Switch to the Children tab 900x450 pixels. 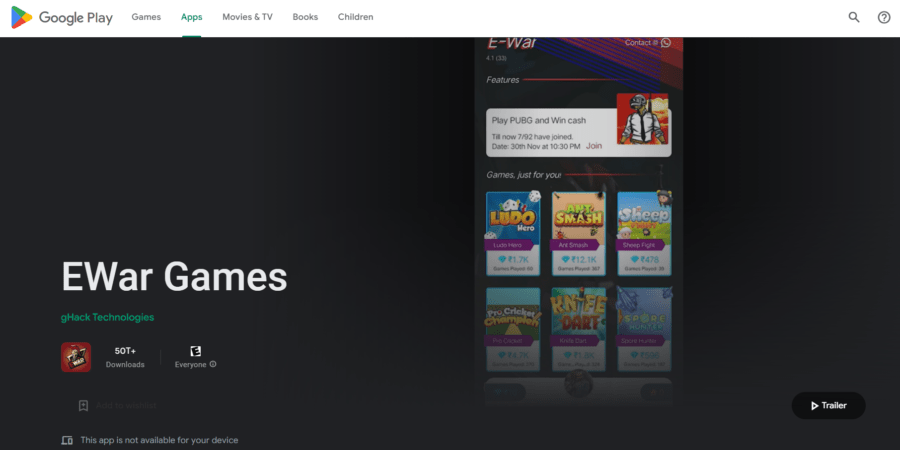pos(355,17)
